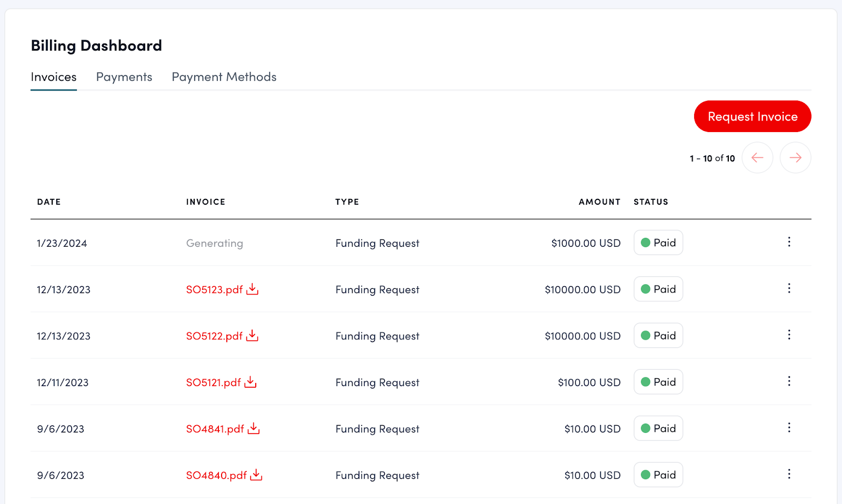Open the row actions menu for SO4841.pdf
842x504 pixels.
pyautogui.click(x=789, y=428)
